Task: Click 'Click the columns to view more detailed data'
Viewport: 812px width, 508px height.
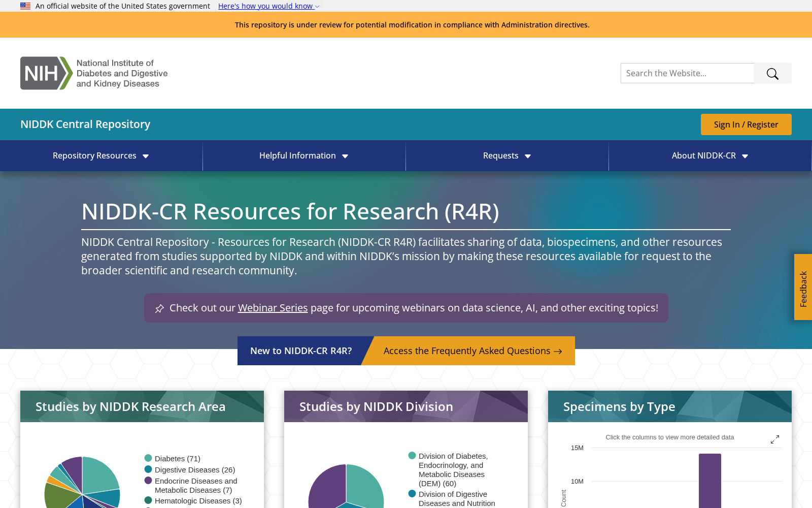Action: pos(670,437)
